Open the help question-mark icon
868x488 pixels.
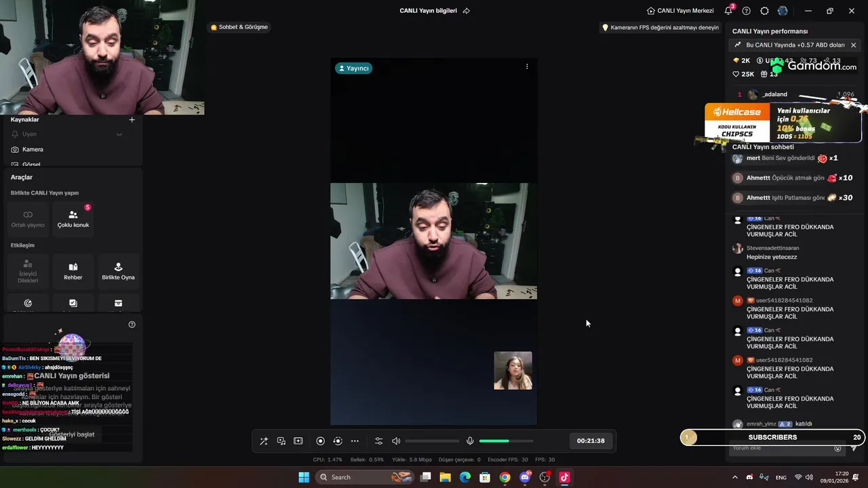click(x=747, y=11)
